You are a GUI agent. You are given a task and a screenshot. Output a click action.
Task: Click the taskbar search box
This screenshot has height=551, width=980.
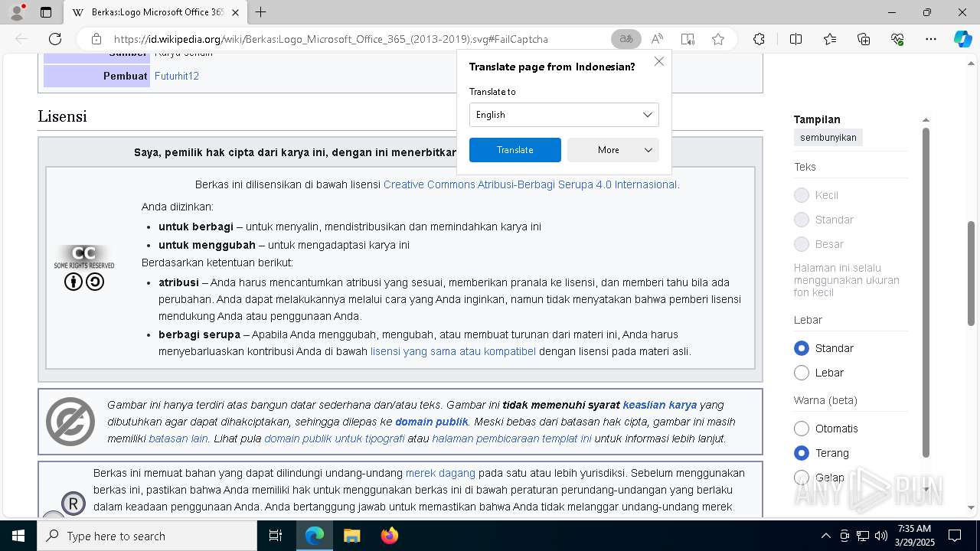click(147, 536)
